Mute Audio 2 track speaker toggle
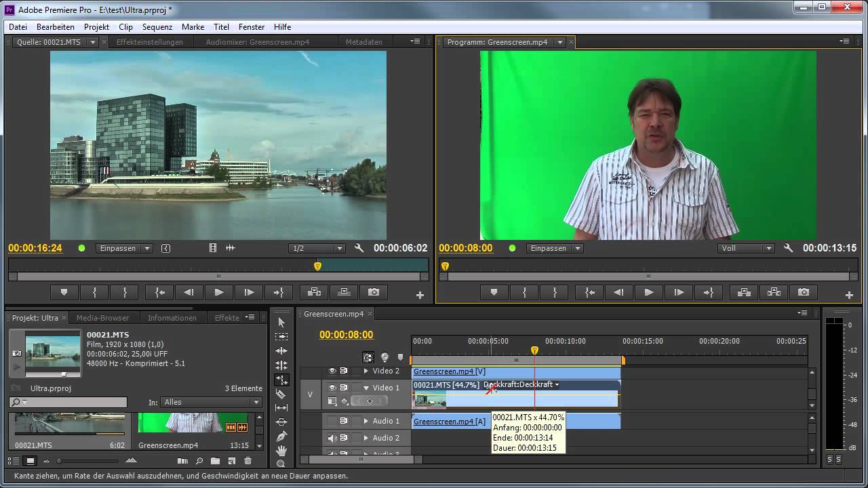Screen dimensions: 868x488 (332, 438)
